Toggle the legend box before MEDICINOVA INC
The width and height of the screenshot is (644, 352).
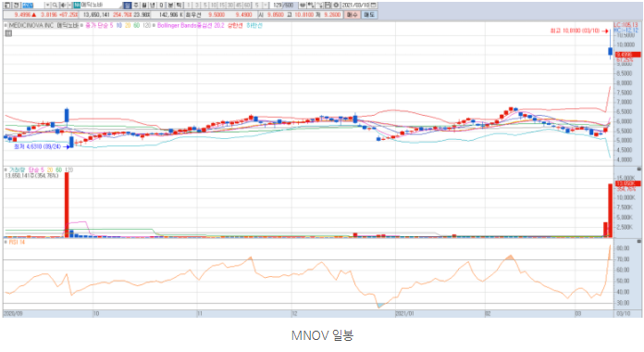pos(6,26)
